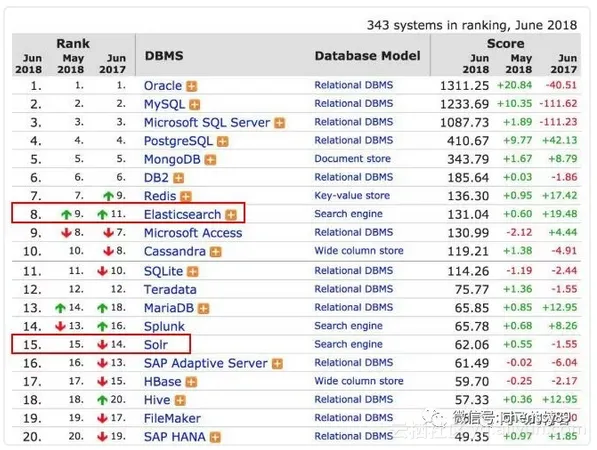Click the Rank column header
The width and height of the screenshot is (597, 450).
(73, 43)
